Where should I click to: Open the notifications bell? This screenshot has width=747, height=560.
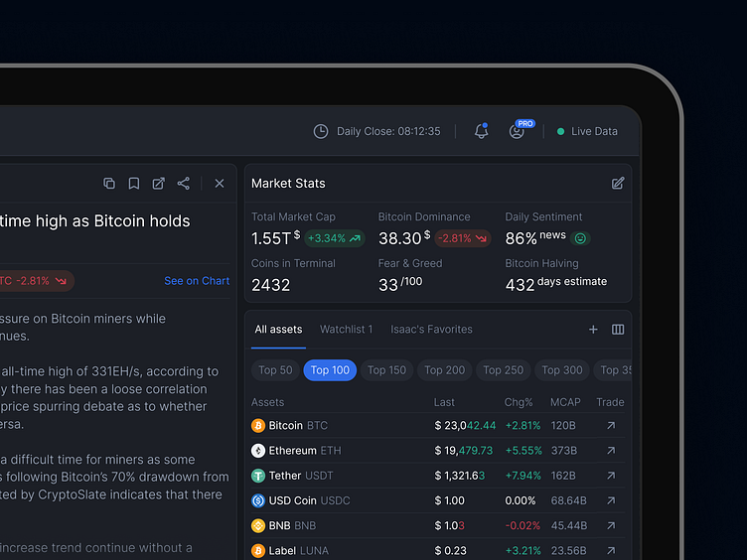[x=481, y=131]
